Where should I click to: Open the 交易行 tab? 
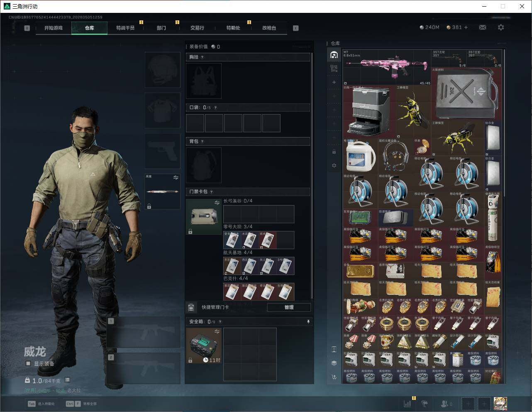197,28
